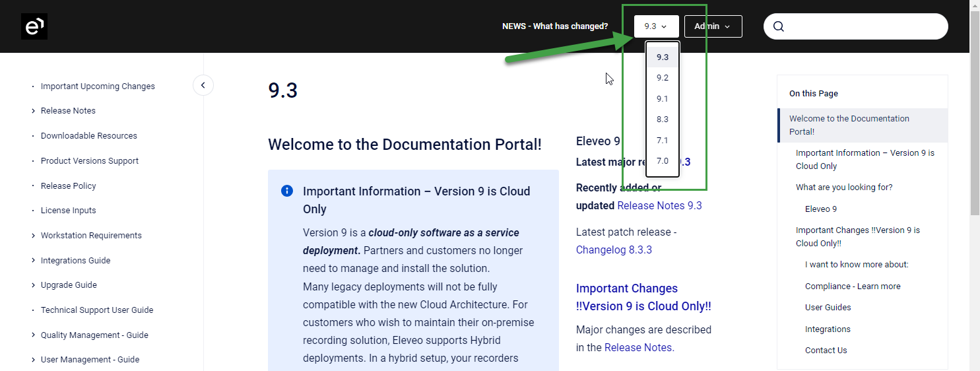Image resolution: width=980 pixels, height=371 pixels.
Task: Jump to Contact Us in On this Page
Action: pos(826,351)
